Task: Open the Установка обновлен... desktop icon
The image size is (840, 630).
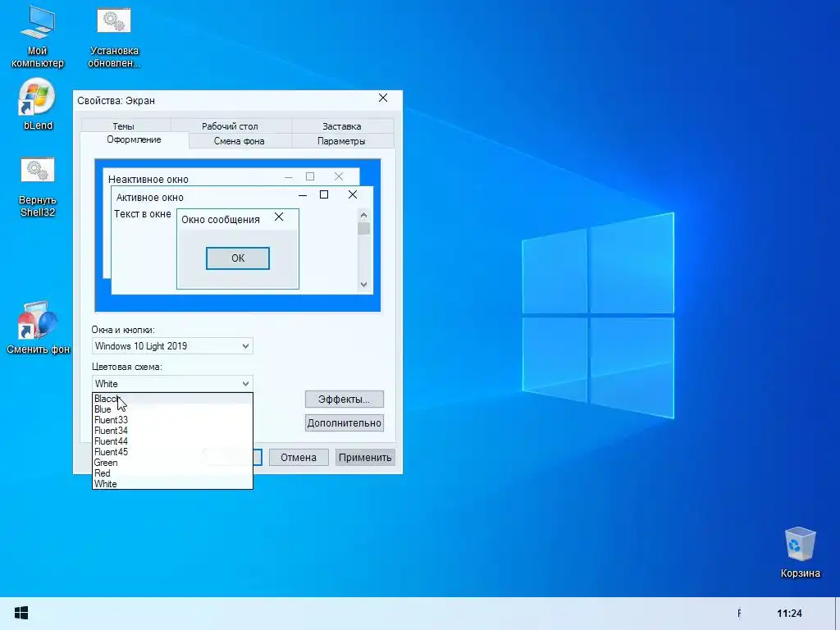Action: coord(113,38)
